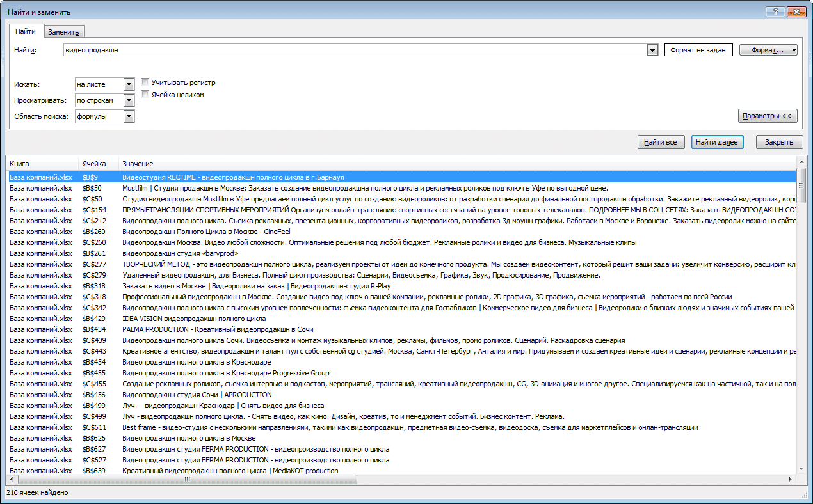
Task: Select result row $B$455 Progressive Group
Action: pyautogui.click(x=401, y=373)
